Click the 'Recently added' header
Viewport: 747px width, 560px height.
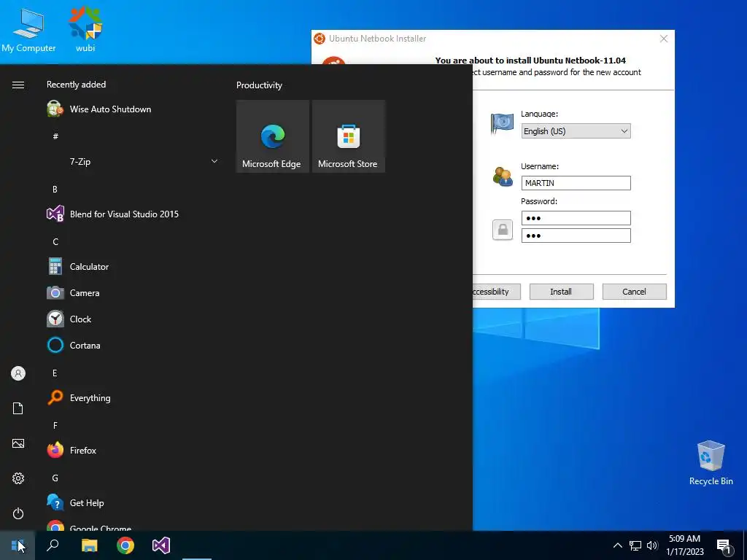(x=76, y=85)
